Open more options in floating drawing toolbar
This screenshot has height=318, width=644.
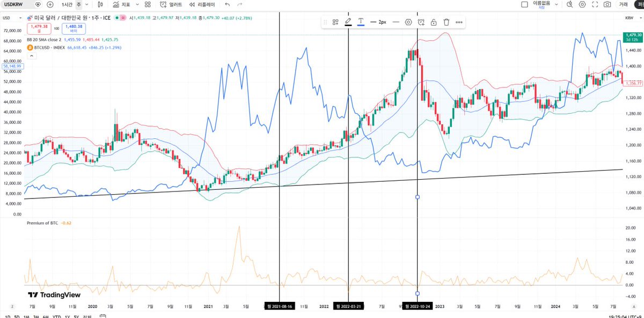pyautogui.click(x=459, y=23)
